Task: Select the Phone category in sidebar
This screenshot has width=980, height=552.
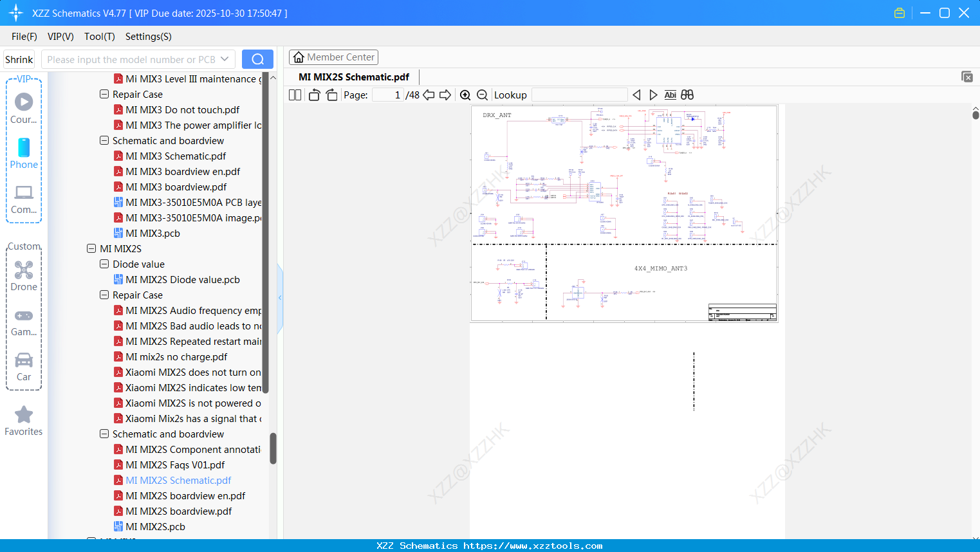Action: 24,153
